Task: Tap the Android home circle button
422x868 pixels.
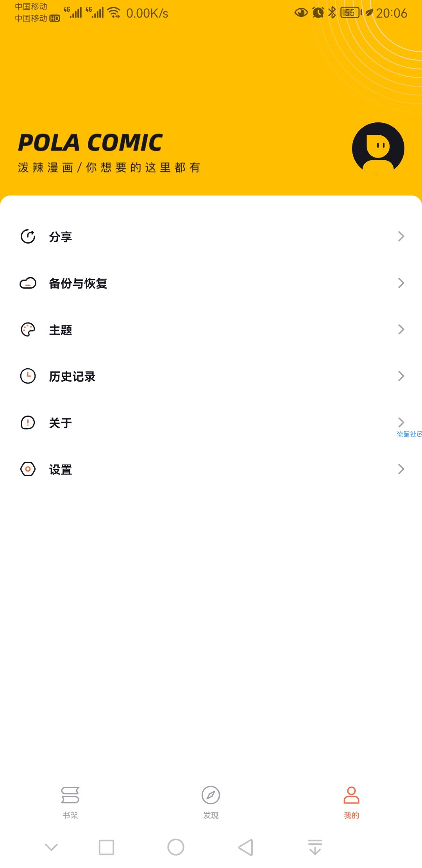Action: (x=176, y=847)
